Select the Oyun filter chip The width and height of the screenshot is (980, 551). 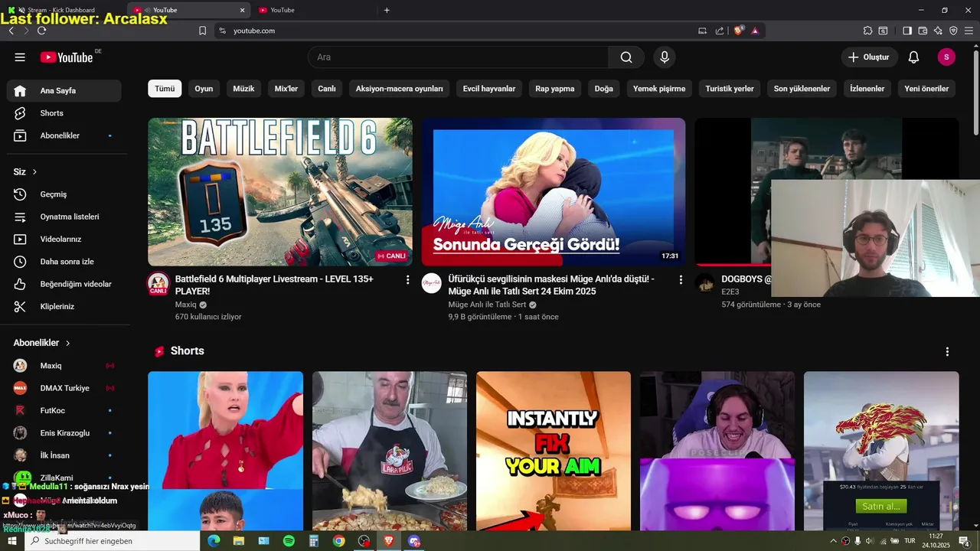coord(204,89)
